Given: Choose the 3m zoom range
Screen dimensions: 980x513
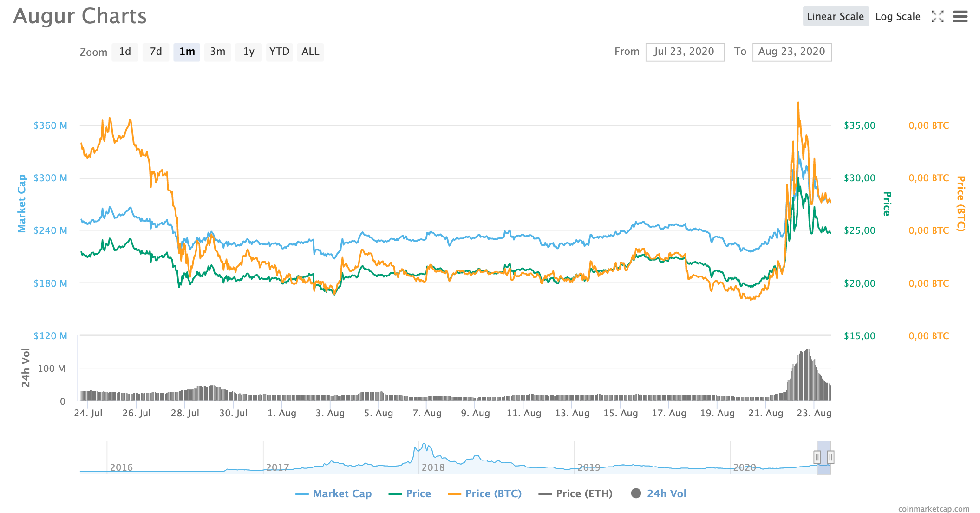Looking at the screenshot, I should click(x=217, y=52).
